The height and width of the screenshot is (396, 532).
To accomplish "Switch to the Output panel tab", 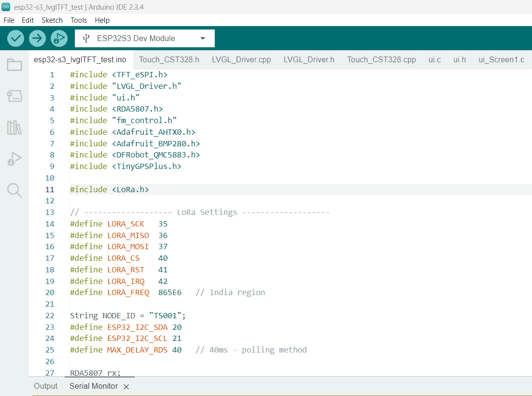I will [x=46, y=386].
